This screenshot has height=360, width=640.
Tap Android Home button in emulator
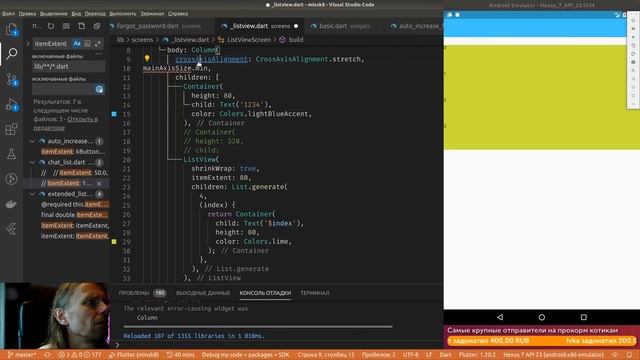(x=542, y=317)
